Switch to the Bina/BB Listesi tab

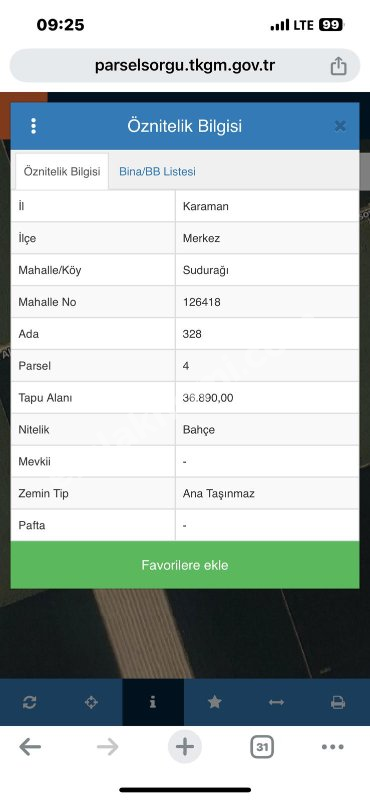pos(157,172)
